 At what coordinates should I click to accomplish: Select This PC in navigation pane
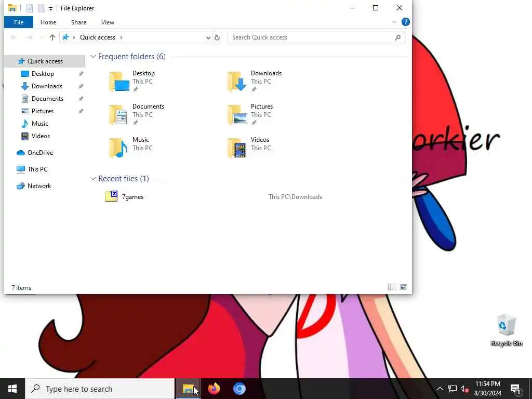click(x=37, y=169)
